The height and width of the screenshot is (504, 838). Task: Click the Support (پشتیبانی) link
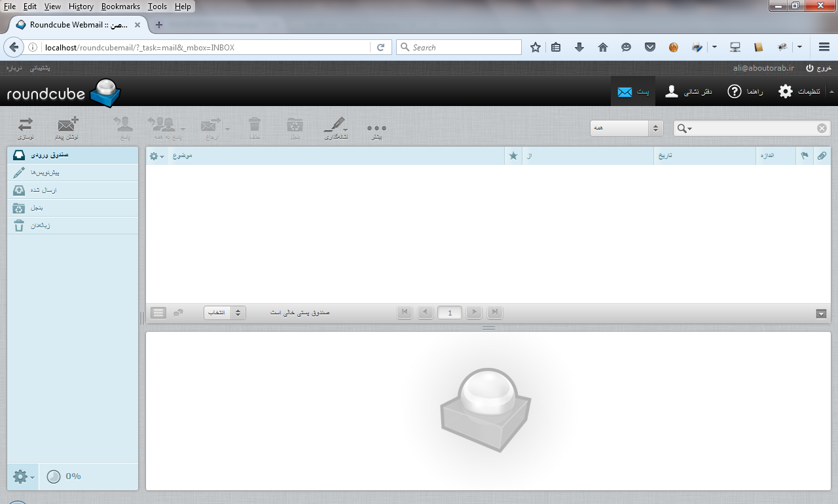point(40,68)
